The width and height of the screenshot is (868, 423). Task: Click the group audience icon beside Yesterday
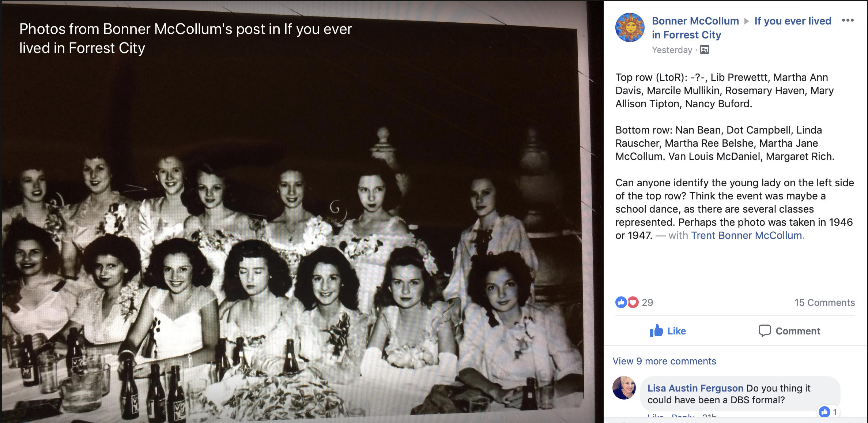(704, 50)
